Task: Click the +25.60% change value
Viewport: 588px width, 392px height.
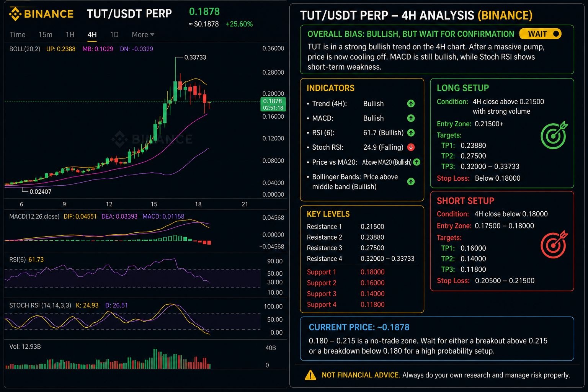Action: (239, 24)
